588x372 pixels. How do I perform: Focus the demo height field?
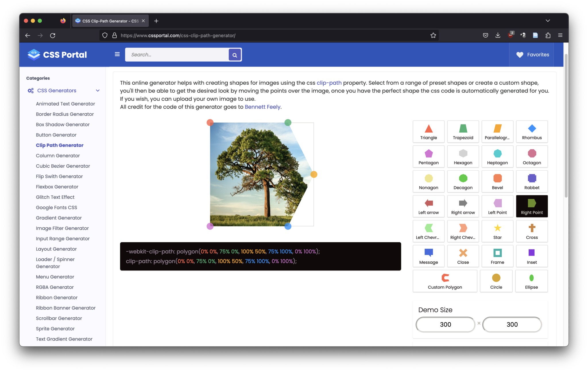[x=512, y=325]
